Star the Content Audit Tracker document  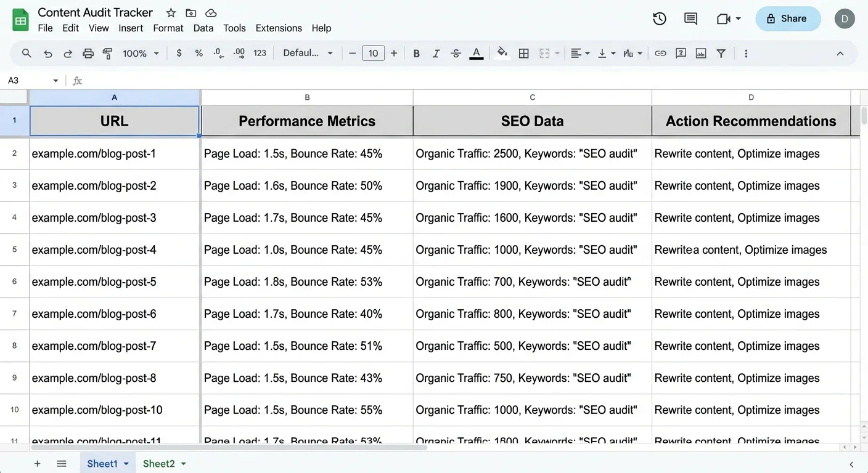(x=171, y=13)
